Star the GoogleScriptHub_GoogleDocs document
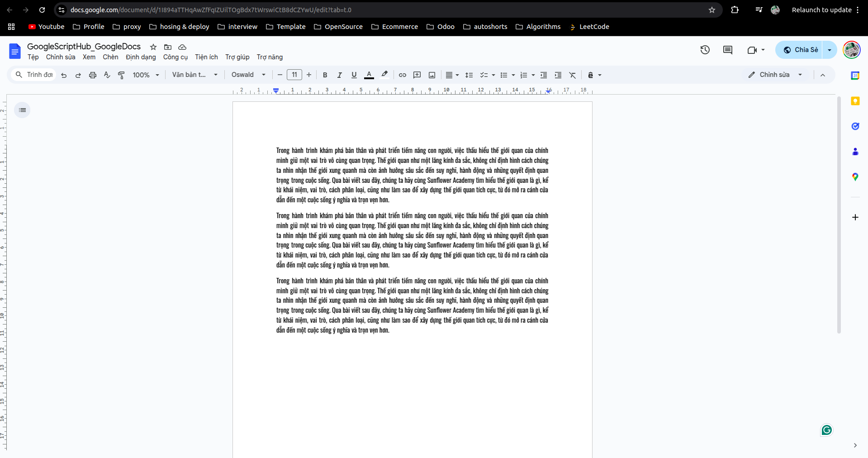The width and height of the screenshot is (868, 458). 153,47
